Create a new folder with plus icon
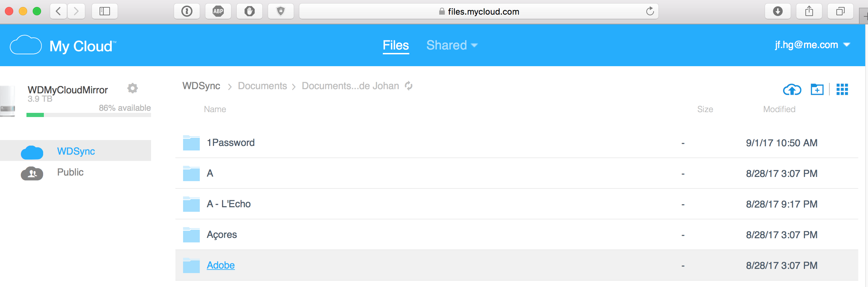Screen dimensions: 868x287 [x=817, y=90]
